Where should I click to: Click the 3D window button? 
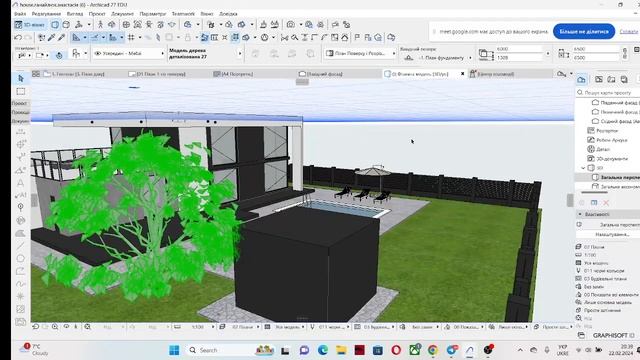29,25
